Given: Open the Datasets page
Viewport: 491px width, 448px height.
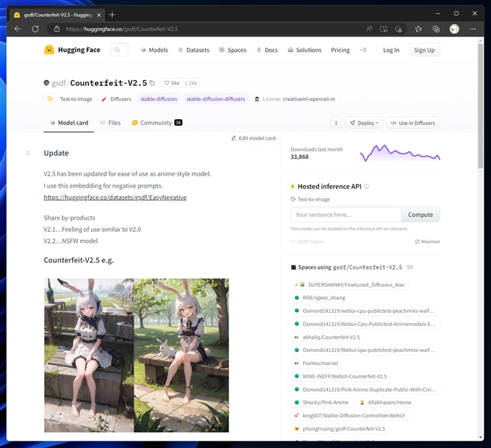Looking at the screenshot, I should (x=194, y=50).
